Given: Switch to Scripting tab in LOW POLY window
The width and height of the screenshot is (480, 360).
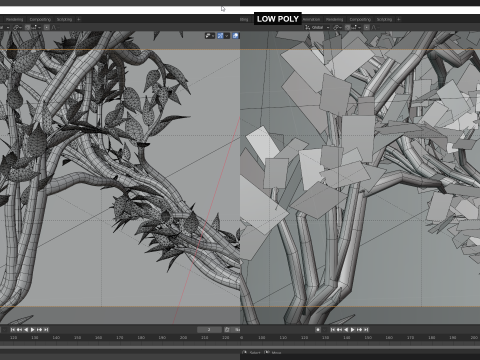Looking at the screenshot, I should pyautogui.click(x=384, y=19).
